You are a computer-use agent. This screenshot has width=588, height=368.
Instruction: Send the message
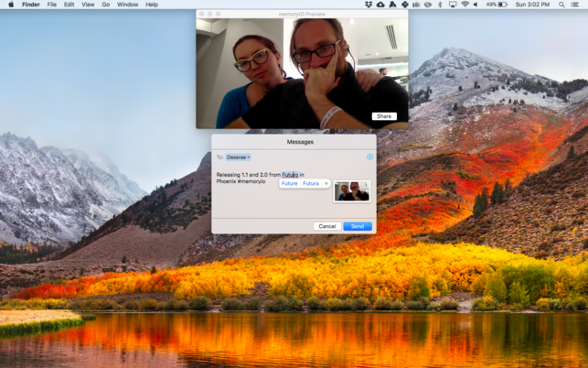coord(358,226)
